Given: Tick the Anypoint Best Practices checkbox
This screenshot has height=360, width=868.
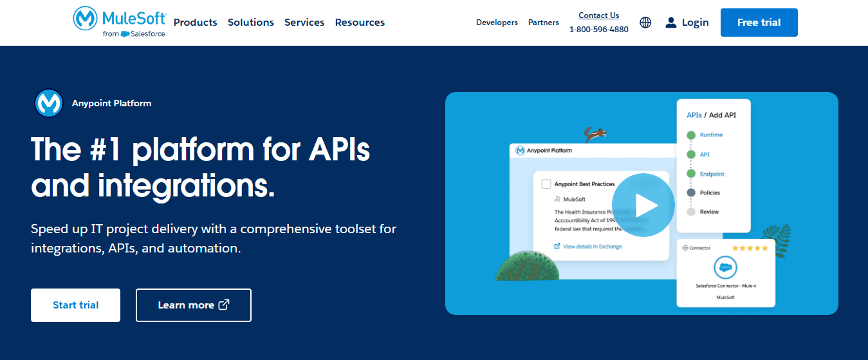Looking at the screenshot, I should click(546, 184).
